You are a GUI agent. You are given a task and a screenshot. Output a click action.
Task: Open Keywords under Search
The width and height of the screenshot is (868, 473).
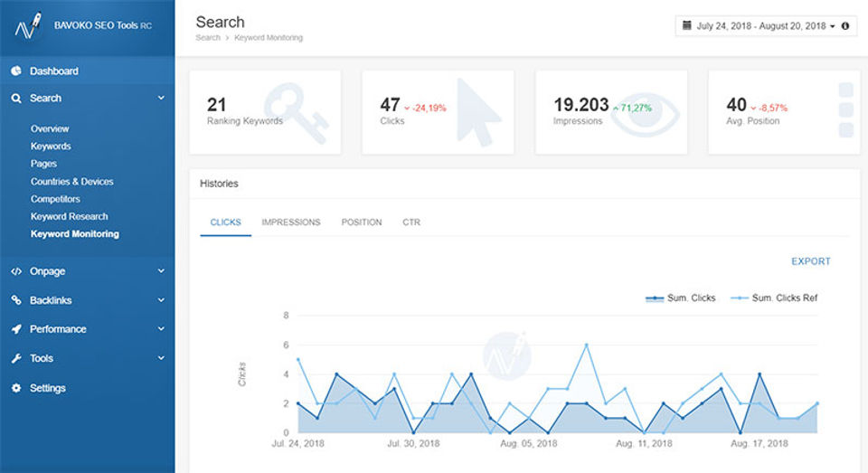click(x=51, y=147)
